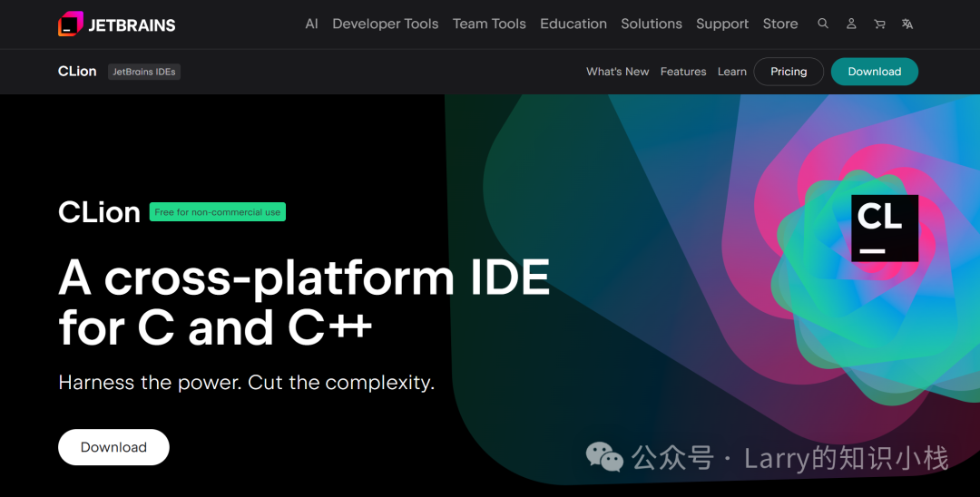This screenshot has height=497, width=980.
Task: Open the site search magnifier icon
Action: (x=823, y=24)
